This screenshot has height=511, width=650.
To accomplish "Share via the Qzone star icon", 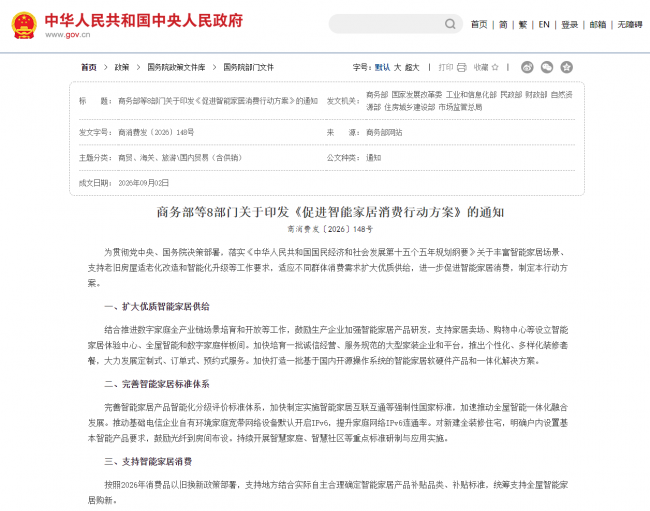I will click(566, 67).
